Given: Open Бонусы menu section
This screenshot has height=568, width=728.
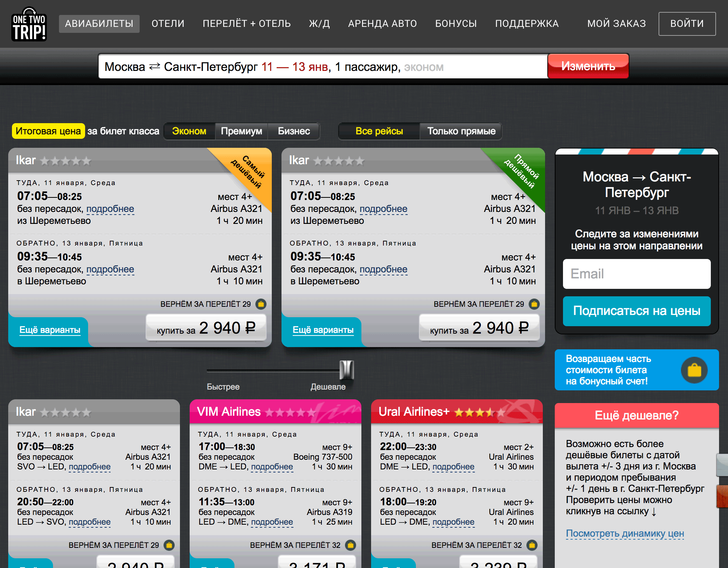Looking at the screenshot, I should tap(456, 24).
